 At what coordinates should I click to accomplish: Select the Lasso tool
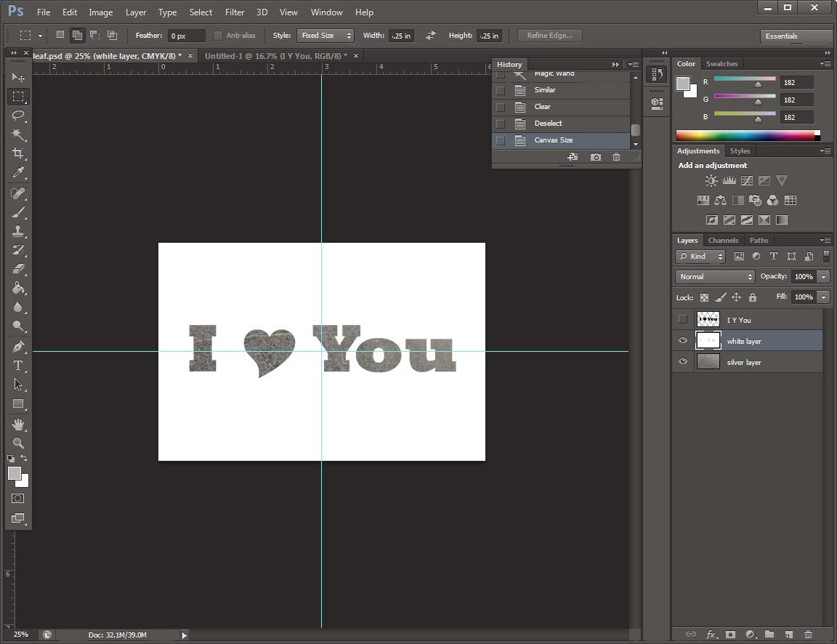[18, 116]
